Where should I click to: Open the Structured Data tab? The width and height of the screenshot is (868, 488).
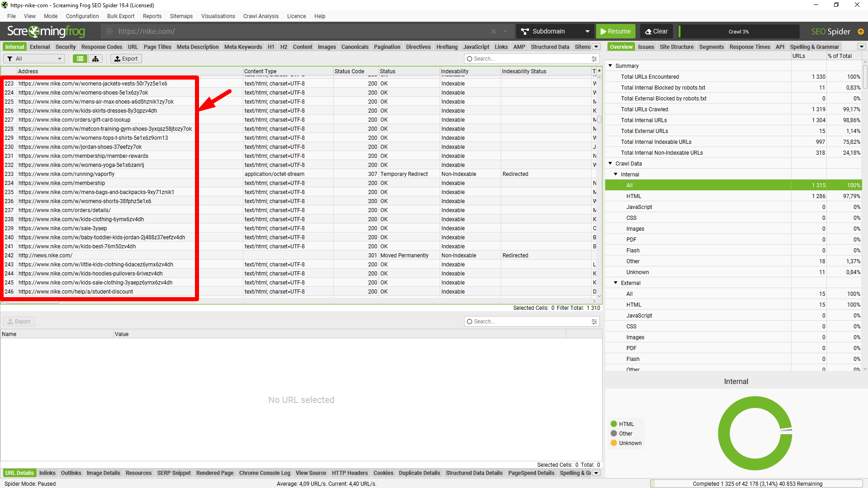pyautogui.click(x=550, y=47)
